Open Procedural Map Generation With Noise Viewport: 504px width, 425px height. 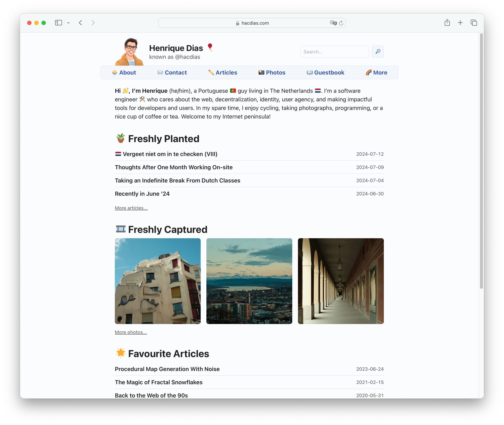[167, 369]
